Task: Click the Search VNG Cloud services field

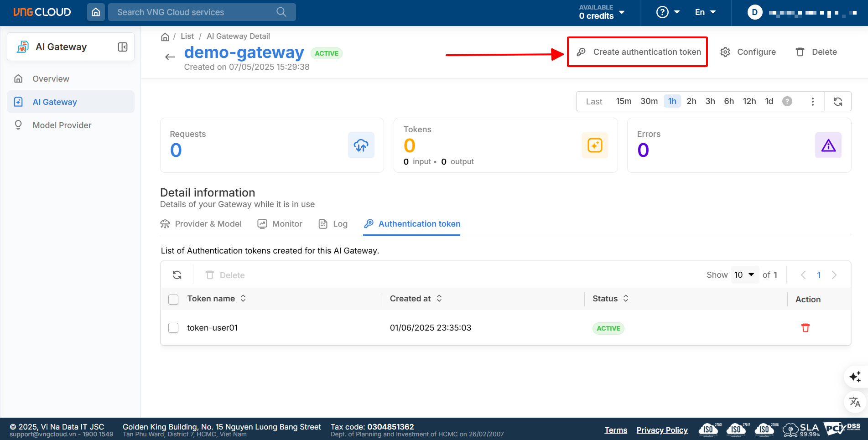Action: 196,12
